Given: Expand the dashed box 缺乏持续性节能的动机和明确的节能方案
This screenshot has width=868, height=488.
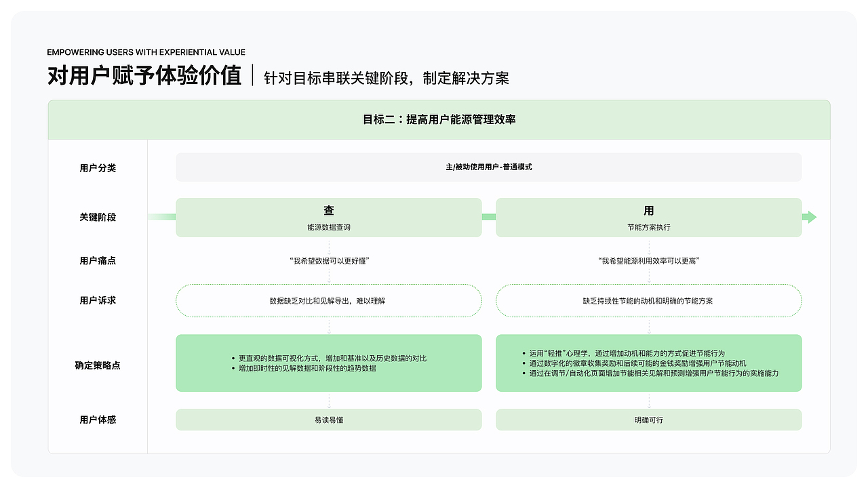Looking at the screenshot, I should [x=648, y=300].
